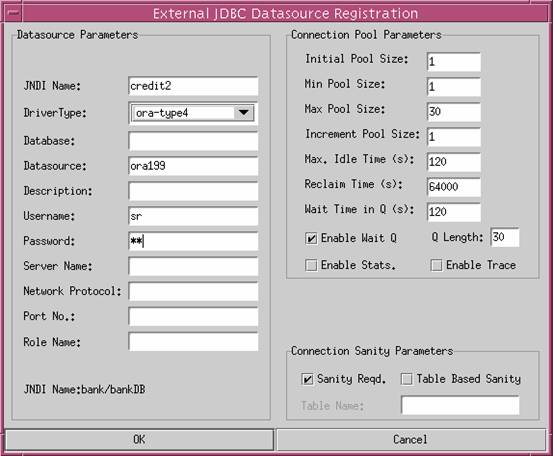Click the Cancel button
This screenshot has height=456, width=553.
point(411,439)
